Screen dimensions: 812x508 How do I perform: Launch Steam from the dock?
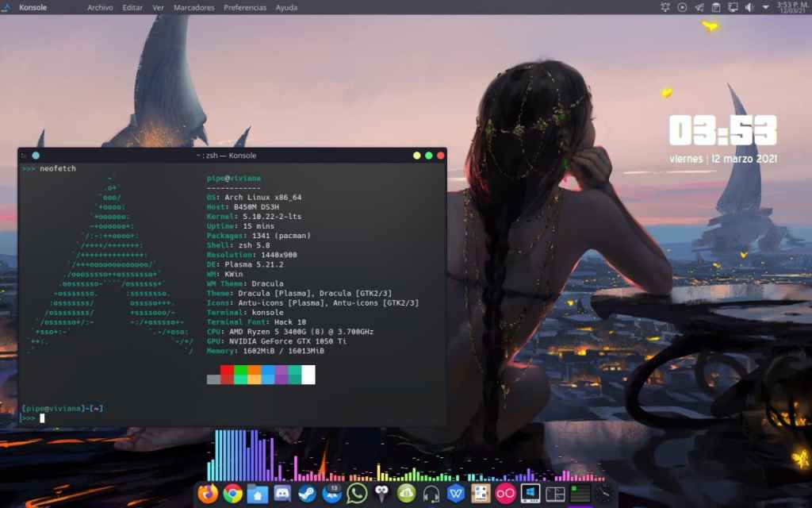click(307, 494)
